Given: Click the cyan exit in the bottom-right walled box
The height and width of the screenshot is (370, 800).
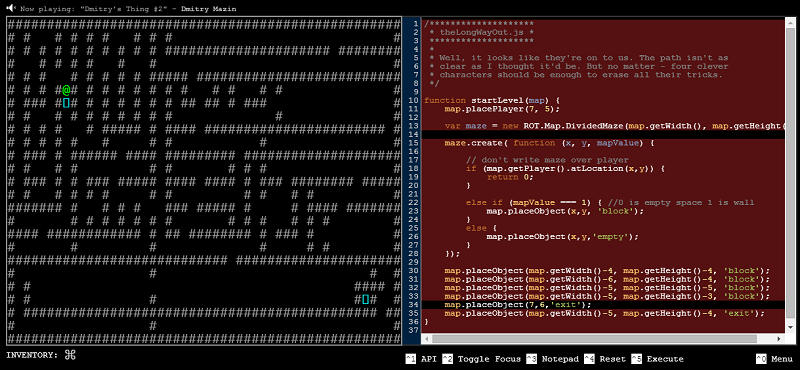Looking at the screenshot, I should 365,299.
